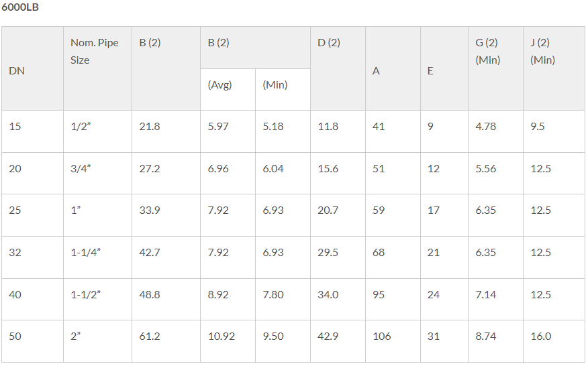Viewport: 588px width, 366px height.
Task: Select the DN column header
Action: pyautogui.click(x=33, y=68)
